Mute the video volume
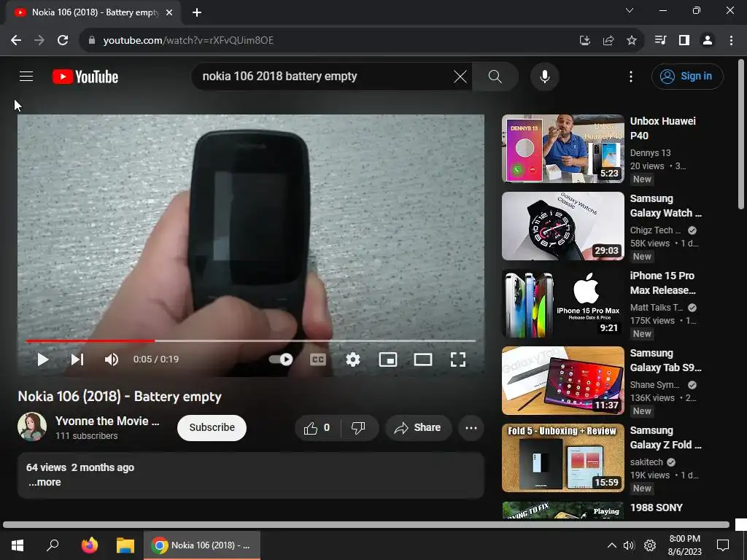747x560 pixels. (x=111, y=359)
